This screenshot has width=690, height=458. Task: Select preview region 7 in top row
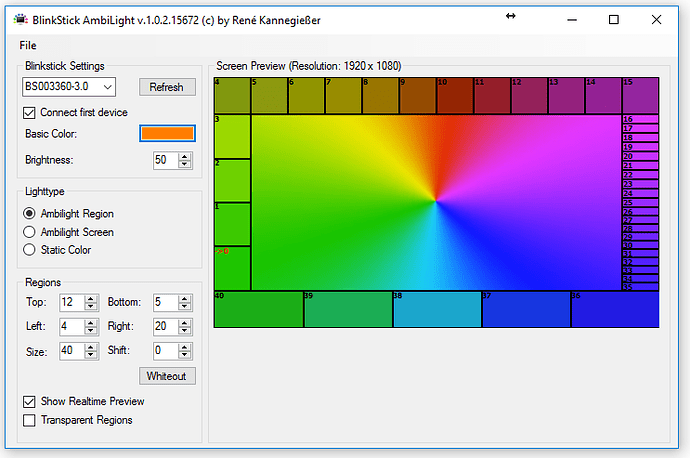coord(344,95)
